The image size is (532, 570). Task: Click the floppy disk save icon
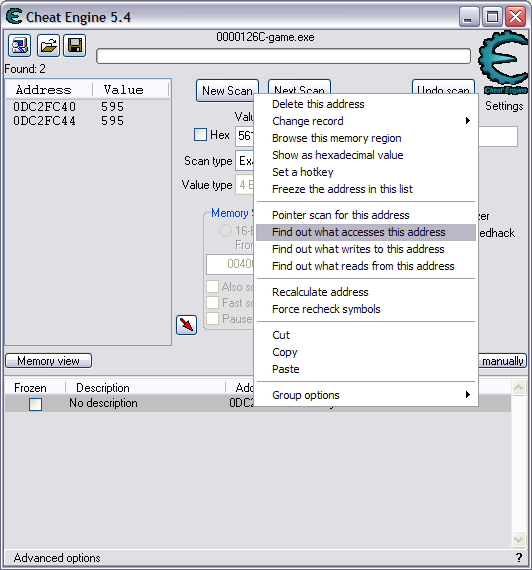pos(75,46)
